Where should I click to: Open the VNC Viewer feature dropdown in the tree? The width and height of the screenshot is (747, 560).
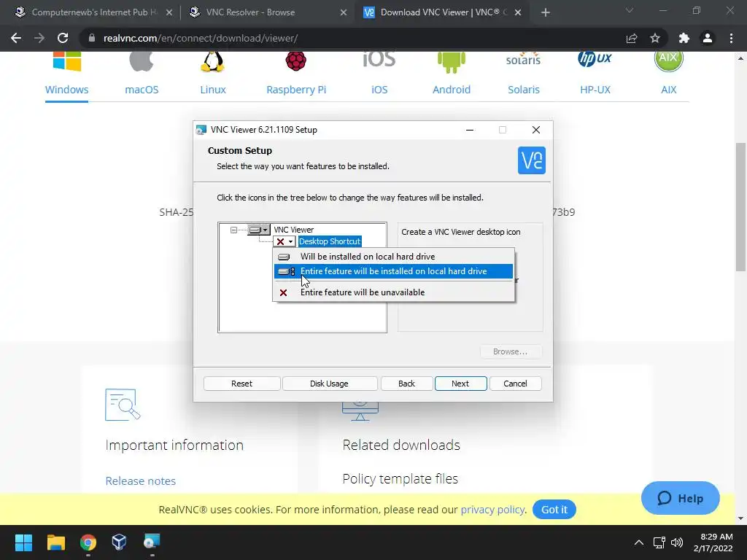pos(259,230)
